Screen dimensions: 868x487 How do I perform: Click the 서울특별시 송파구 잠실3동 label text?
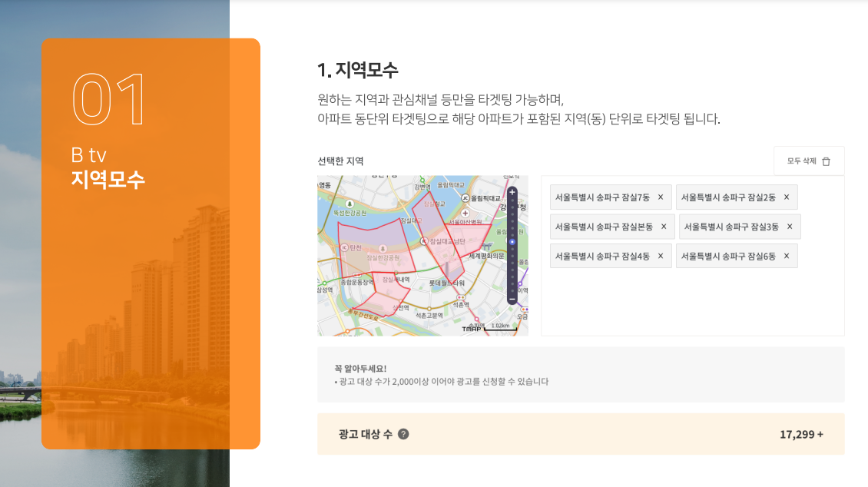731,227
